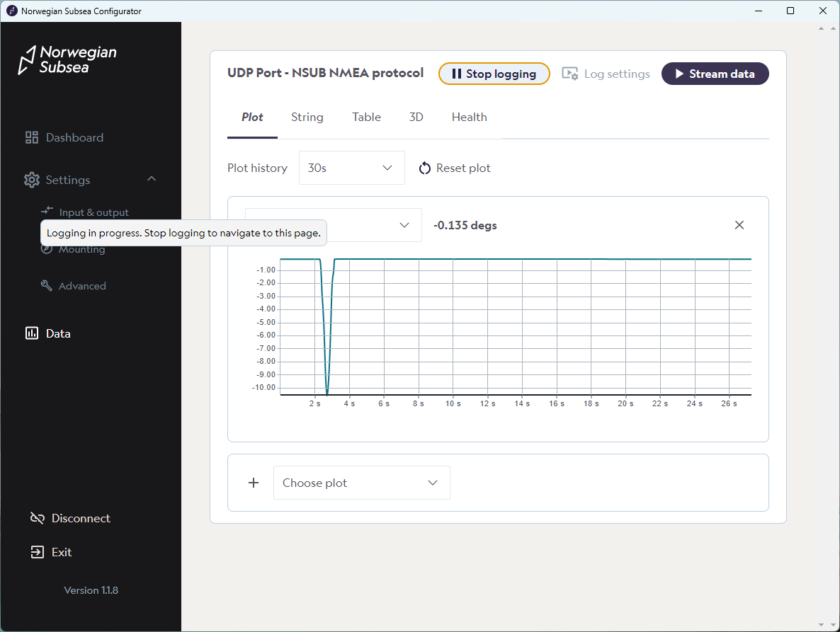Click the Dashboard grid icon
The image size is (840, 632).
tap(32, 137)
